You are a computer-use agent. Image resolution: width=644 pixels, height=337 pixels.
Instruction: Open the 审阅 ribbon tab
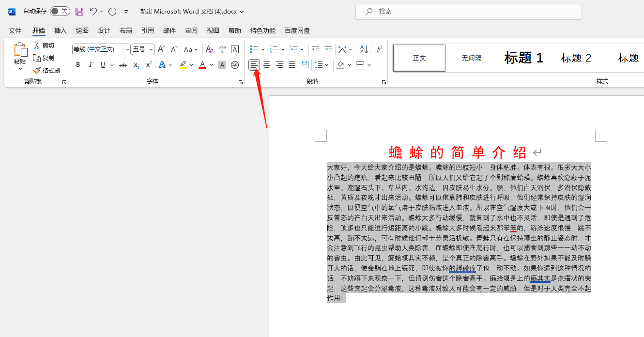pyautogui.click(x=191, y=30)
